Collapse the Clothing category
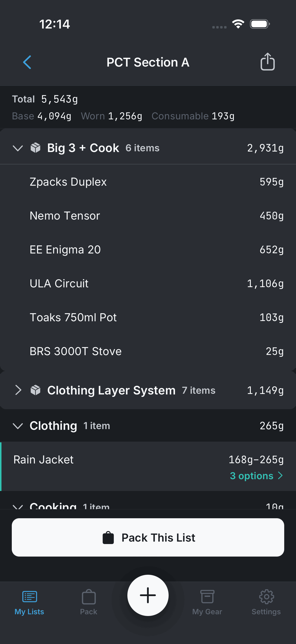This screenshot has height=644, width=296. point(18,426)
